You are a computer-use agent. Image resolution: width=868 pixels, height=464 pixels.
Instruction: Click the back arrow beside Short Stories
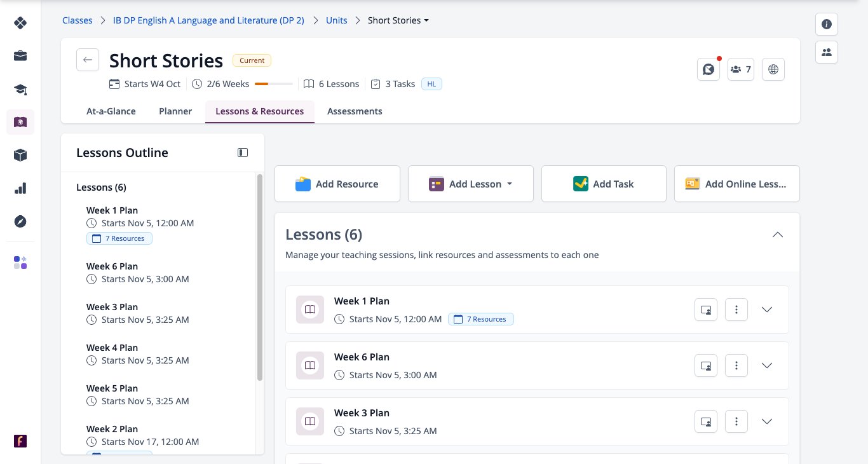pyautogui.click(x=88, y=60)
